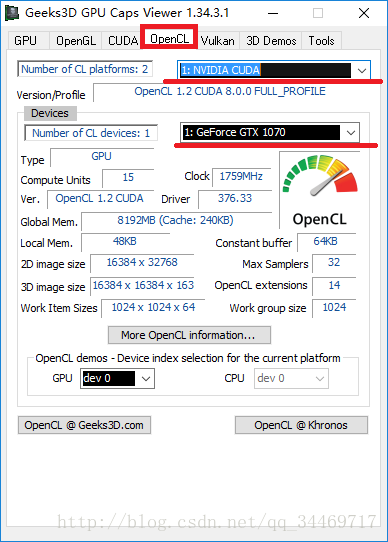Click the Local Mem. value 48KB
This screenshot has height=542, width=388.
coord(125,241)
